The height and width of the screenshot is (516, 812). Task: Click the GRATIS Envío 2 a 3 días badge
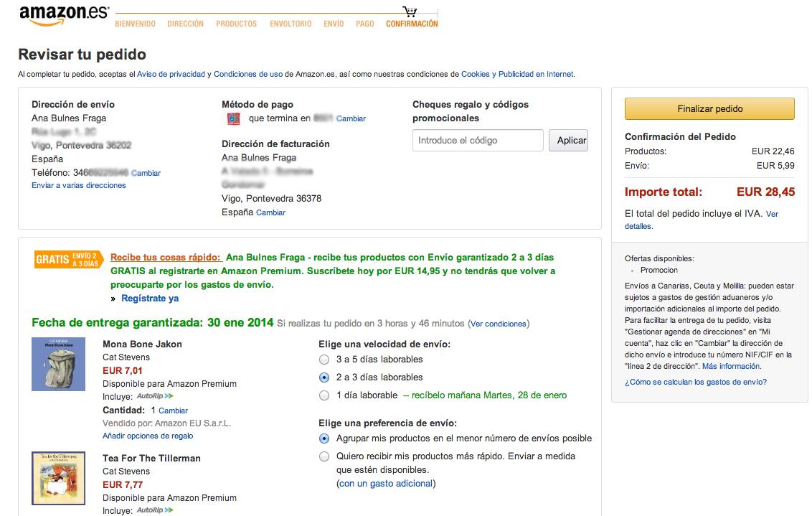67,261
